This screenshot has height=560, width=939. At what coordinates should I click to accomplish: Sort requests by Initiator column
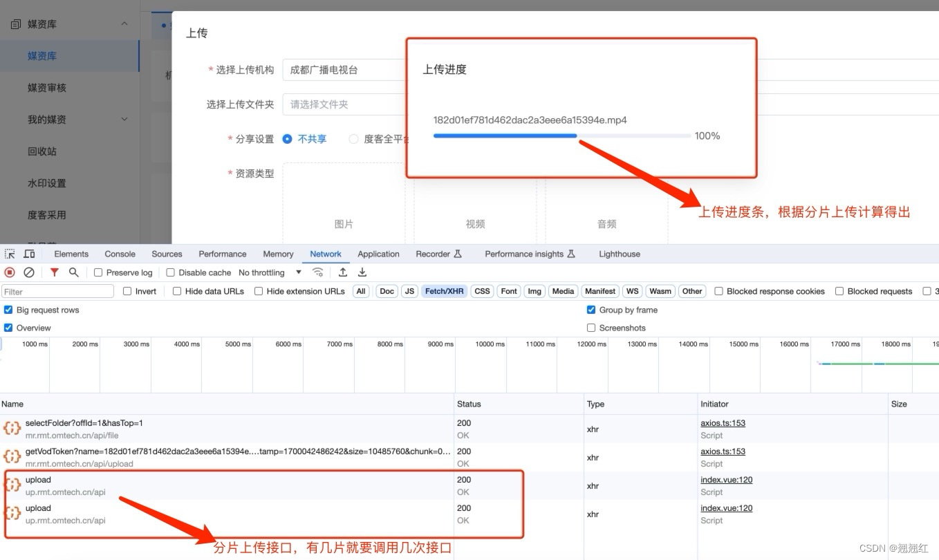coord(793,404)
